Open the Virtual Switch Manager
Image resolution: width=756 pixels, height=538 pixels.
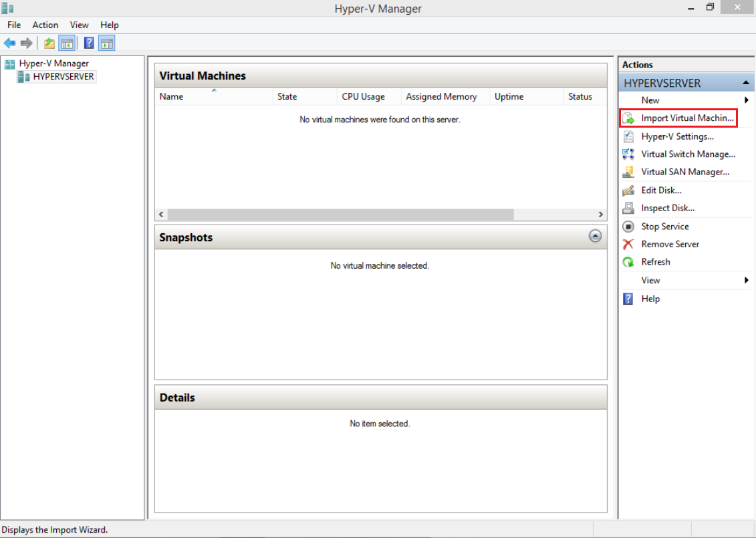688,154
